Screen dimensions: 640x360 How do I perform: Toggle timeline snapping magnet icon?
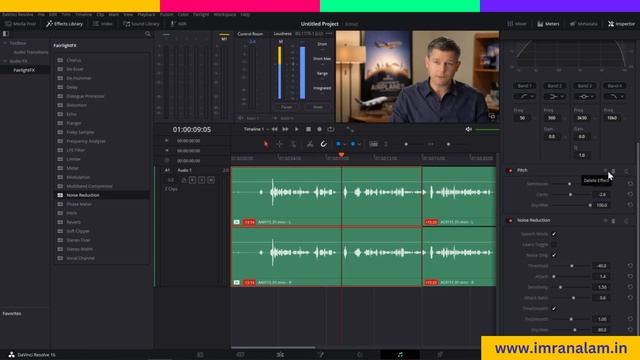(x=323, y=144)
